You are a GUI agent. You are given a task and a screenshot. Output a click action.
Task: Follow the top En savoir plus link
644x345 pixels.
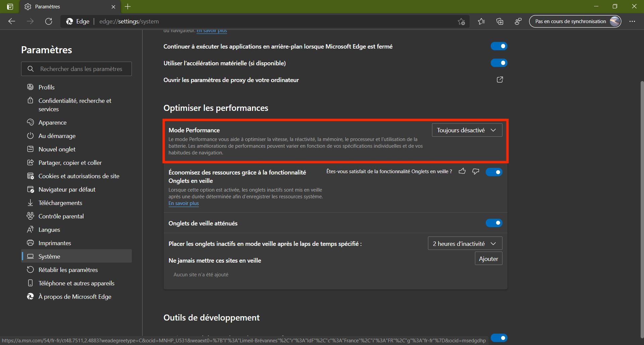[x=212, y=31]
